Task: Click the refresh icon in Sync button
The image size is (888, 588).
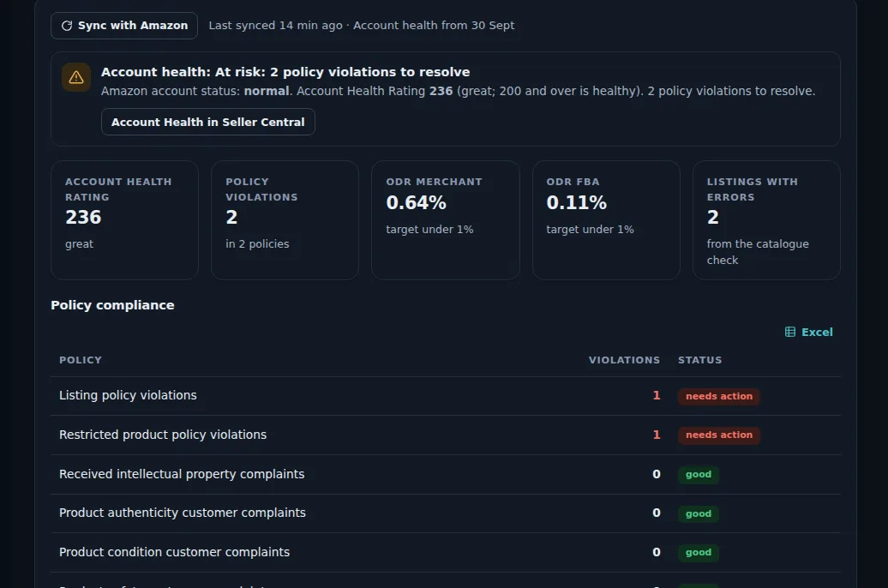Action: pyautogui.click(x=67, y=26)
